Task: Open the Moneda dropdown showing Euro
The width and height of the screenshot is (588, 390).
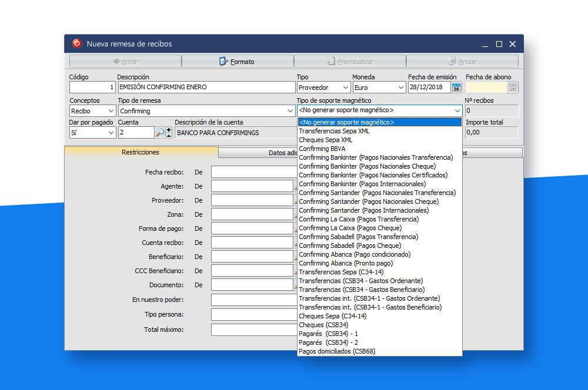Action: pos(400,88)
